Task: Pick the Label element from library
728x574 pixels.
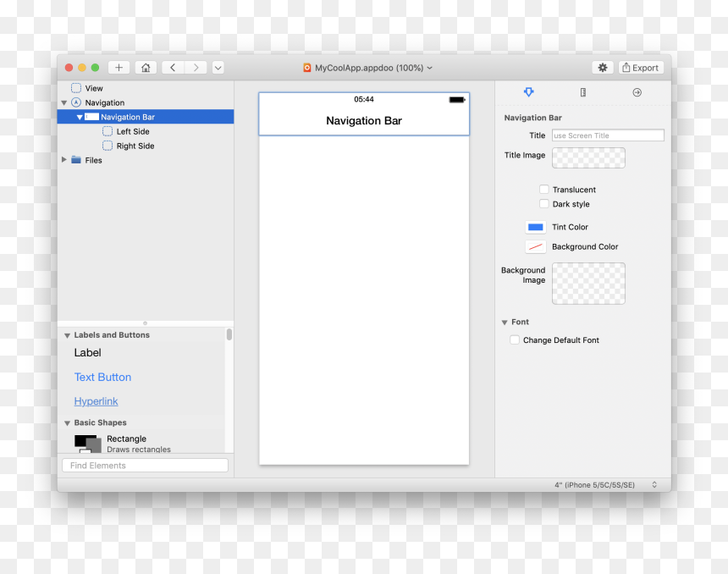Action: coord(88,352)
